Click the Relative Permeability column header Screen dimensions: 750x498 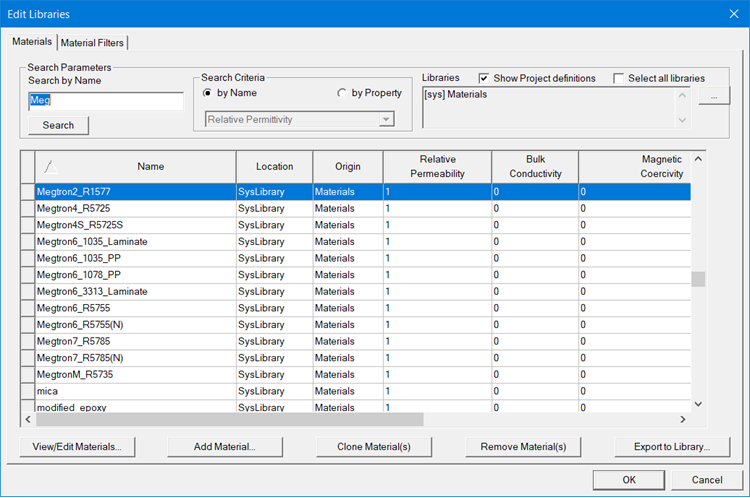pos(437,166)
